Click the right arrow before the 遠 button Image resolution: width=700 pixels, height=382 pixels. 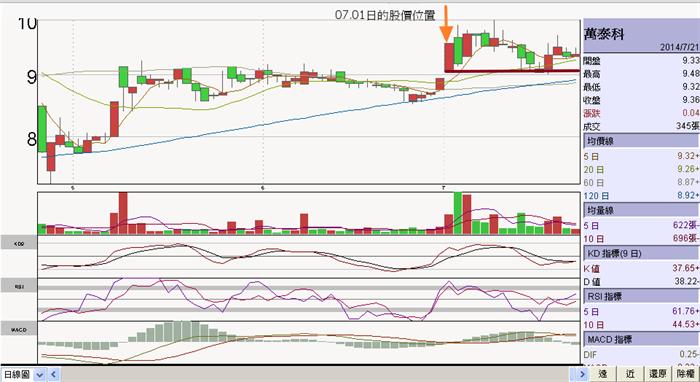coord(582,374)
